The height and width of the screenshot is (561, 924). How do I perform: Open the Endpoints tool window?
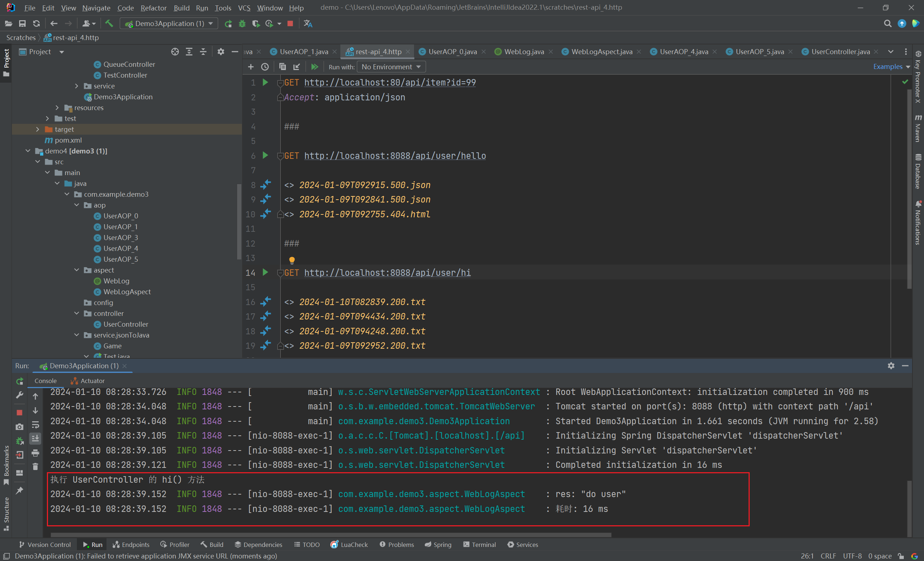(131, 545)
